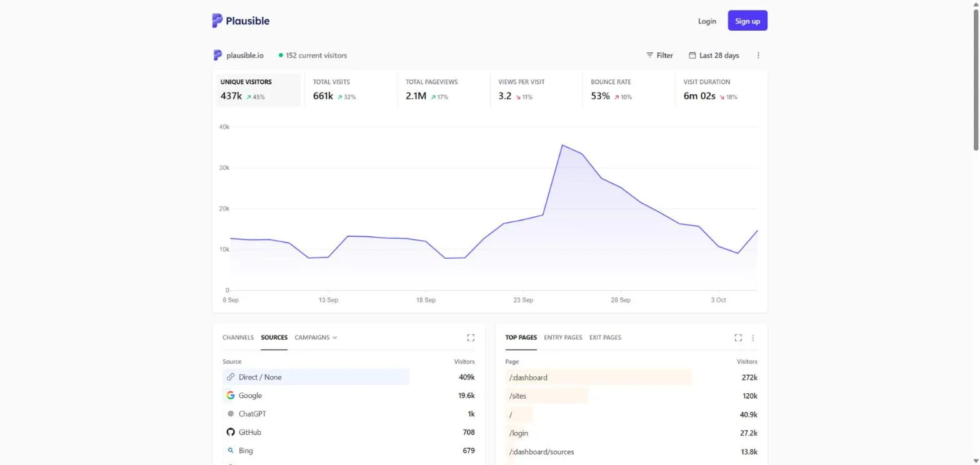Select the Views Per Visit metric
The width and height of the screenshot is (980, 465).
[x=536, y=90]
